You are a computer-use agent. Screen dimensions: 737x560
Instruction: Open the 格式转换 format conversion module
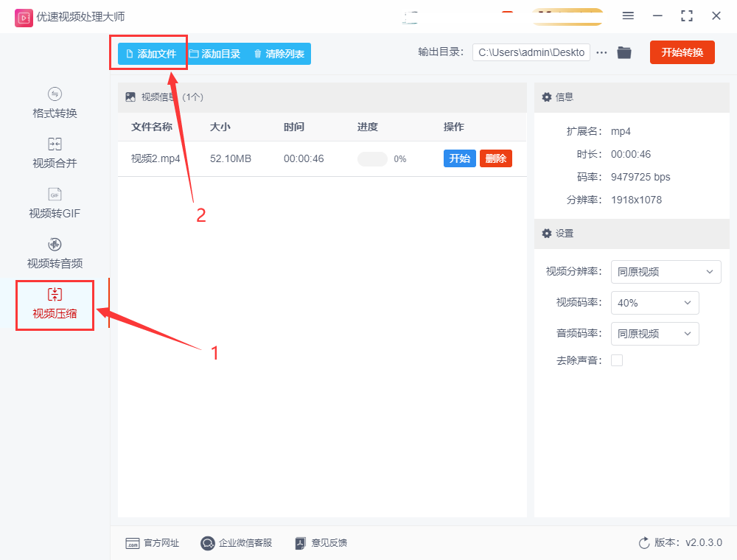pos(55,103)
